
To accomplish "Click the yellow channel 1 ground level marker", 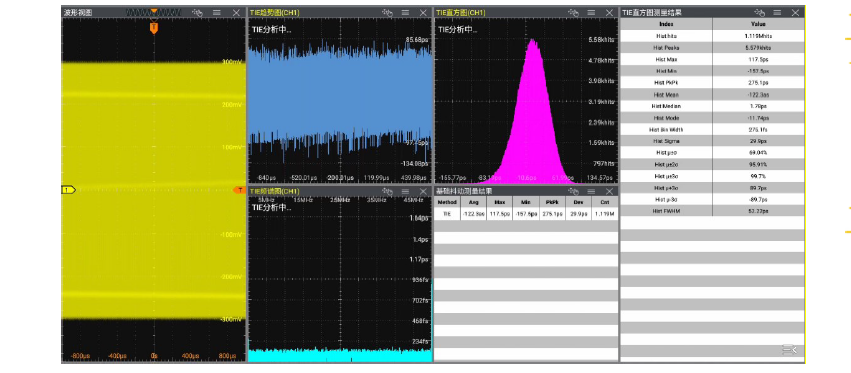I will point(68,189).
